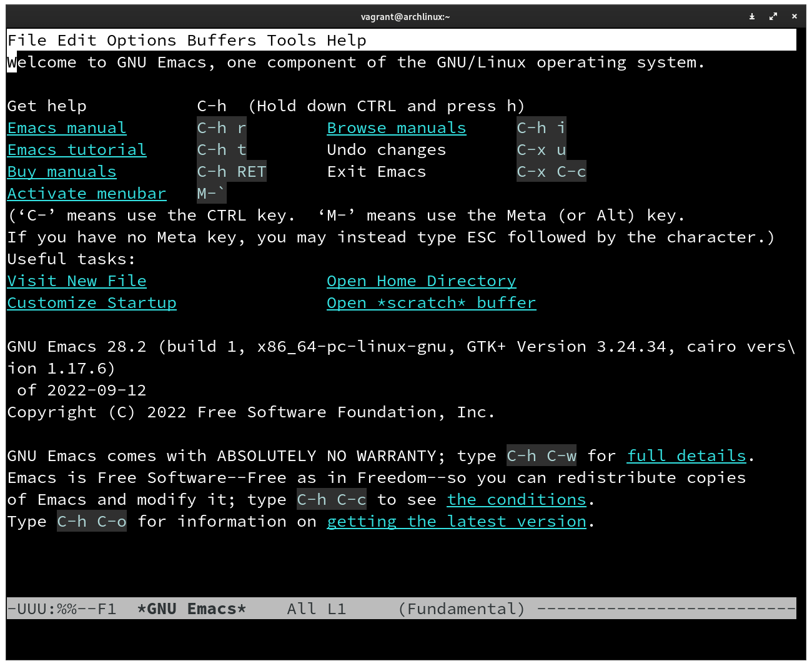Close the terminal window
Screen dimensions: 812x666
tap(795, 17)
